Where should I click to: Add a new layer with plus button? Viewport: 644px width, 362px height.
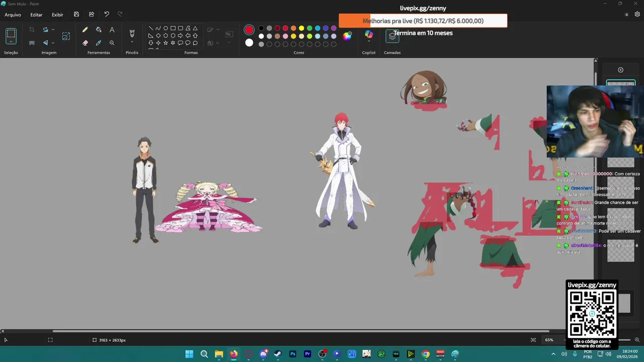click(x=620, y=70)
